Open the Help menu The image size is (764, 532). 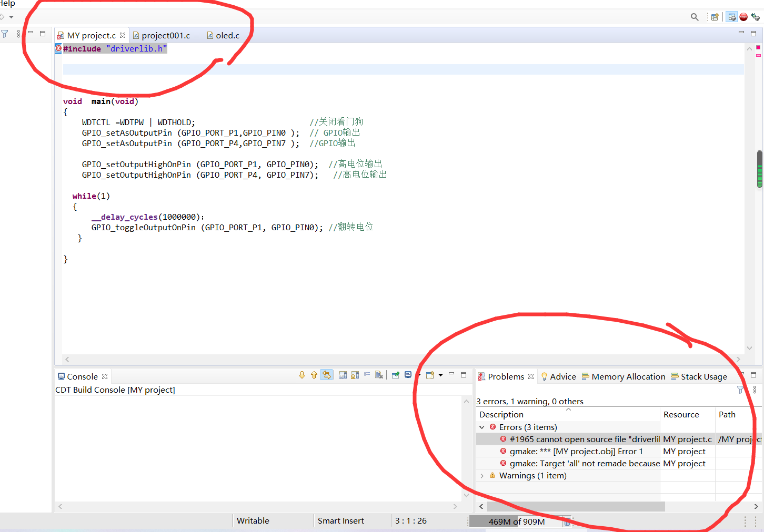[7, 3]
